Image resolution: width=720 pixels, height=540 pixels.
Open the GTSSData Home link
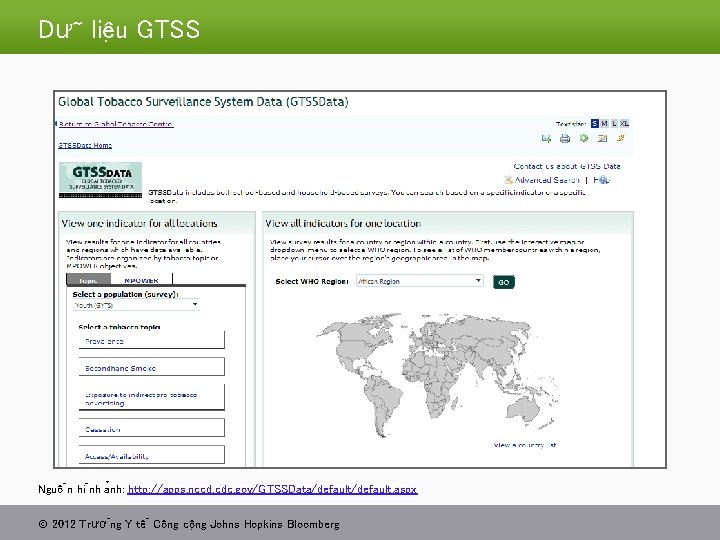[85, 145]
